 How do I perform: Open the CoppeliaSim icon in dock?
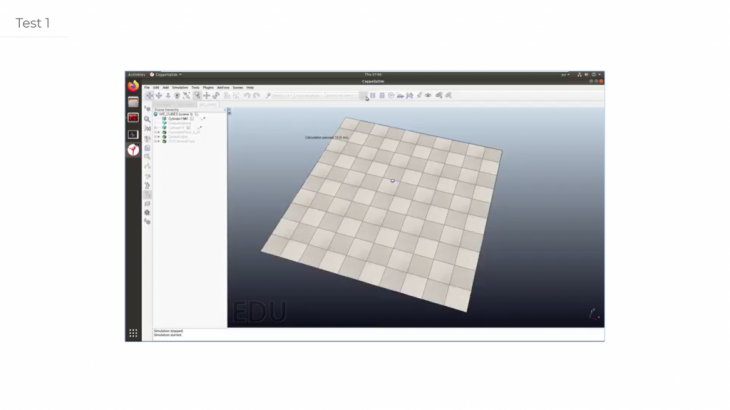(133, 150)
